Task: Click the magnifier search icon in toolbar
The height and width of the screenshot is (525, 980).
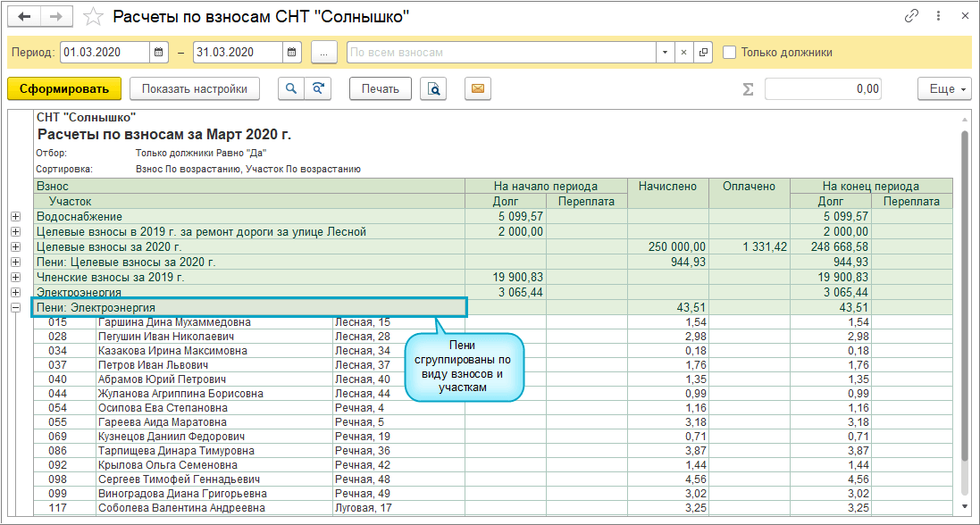Action: tap(290, 88)
